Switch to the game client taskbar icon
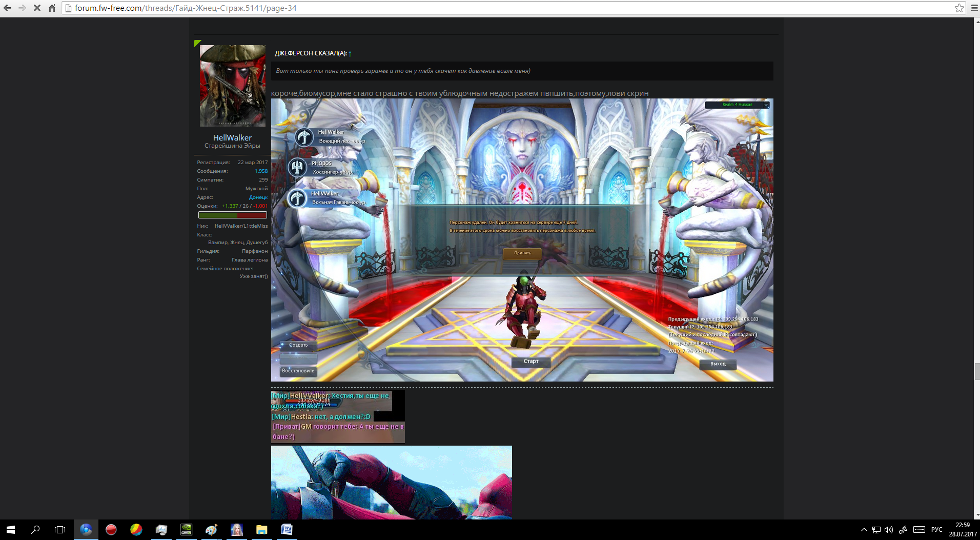 (236, 530)
